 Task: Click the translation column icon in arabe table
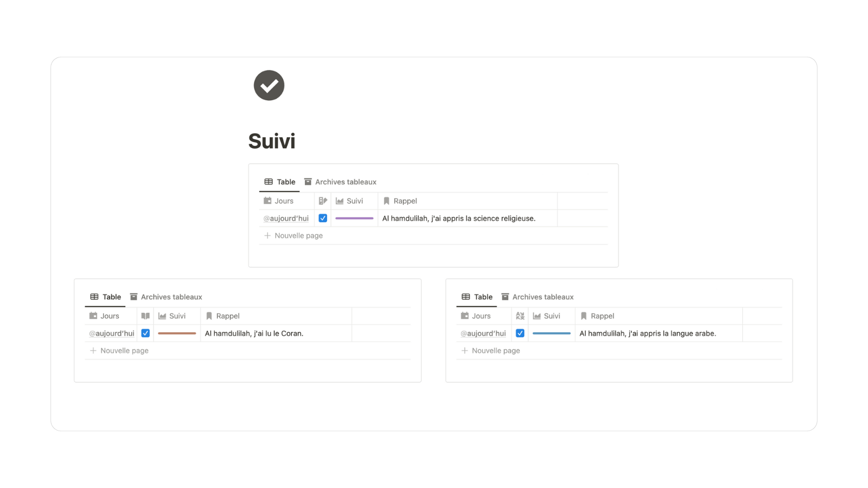tap(520, 316)
